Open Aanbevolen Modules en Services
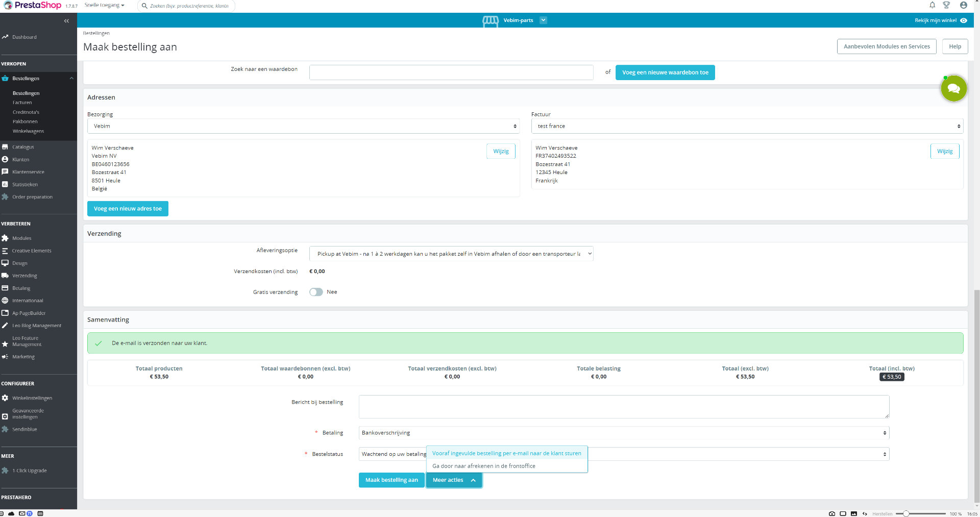The height and width of the screenshot is (517, 980). pos(887,46)
